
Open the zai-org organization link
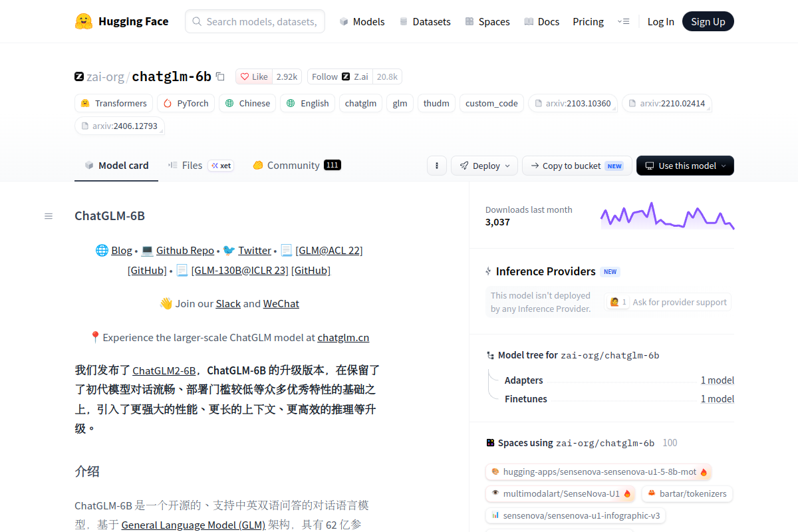coord(105,76)
